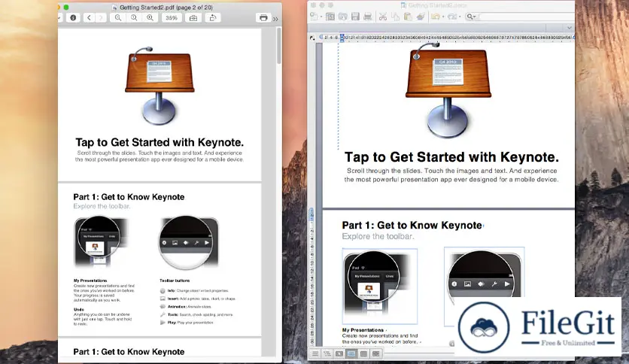
Task: Switch to Draft view in Word
Action: point(315,353)
